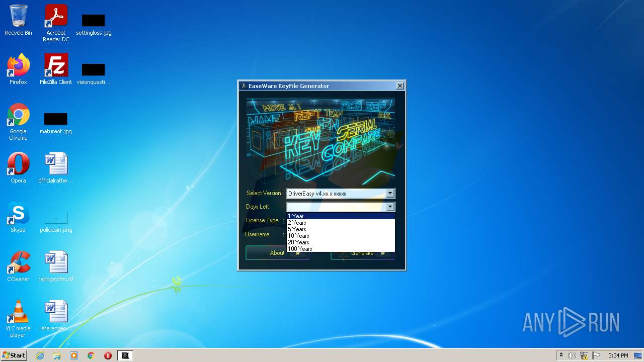Image resolution: width=644 pixels, height=362 pixels.
Task: Select the visionquesti... desktop file
Action: tap(94, 73)
